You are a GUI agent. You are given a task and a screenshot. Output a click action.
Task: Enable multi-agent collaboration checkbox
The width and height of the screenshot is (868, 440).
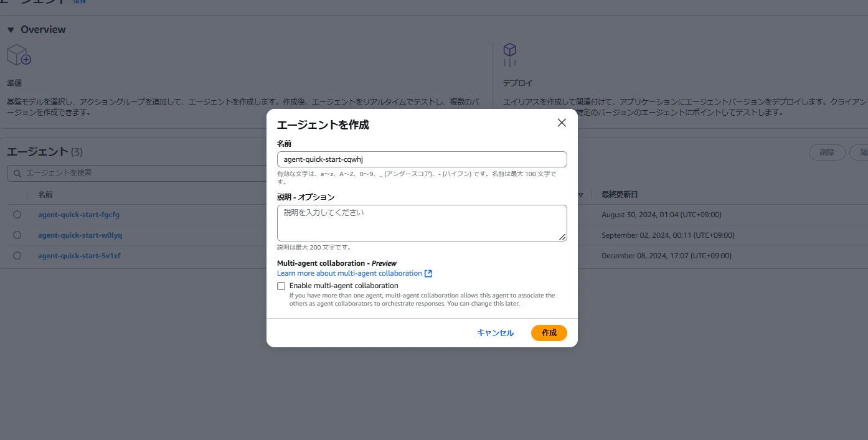tap(281, 286)
